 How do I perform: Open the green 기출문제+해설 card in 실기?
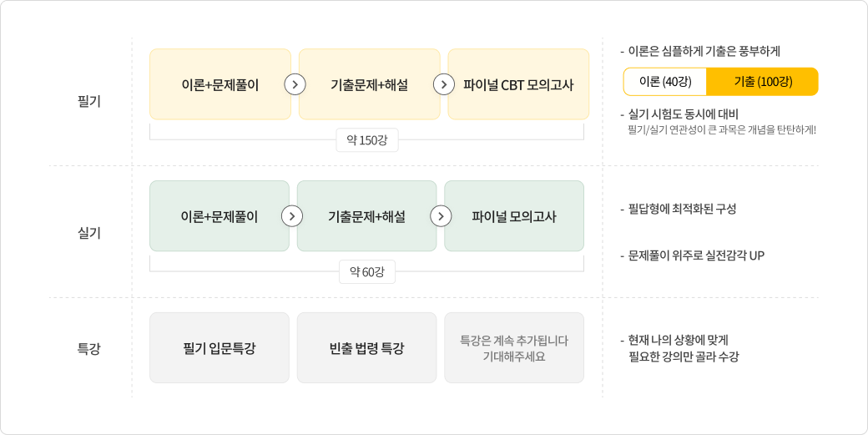(366, 216)
